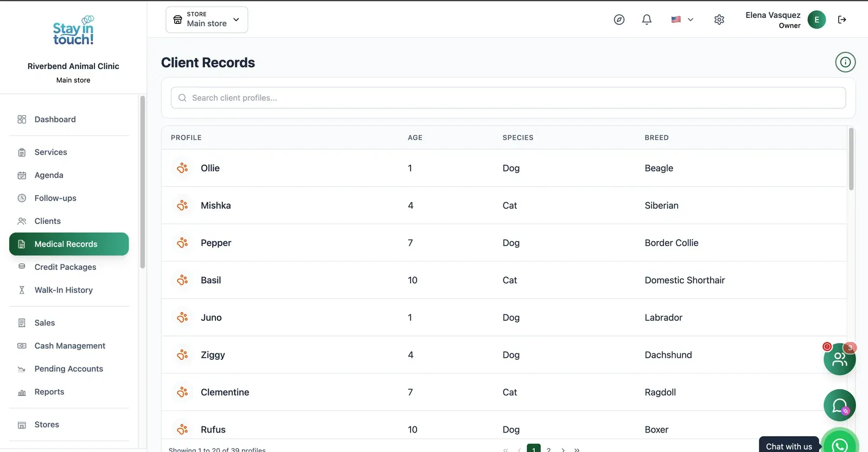Go to next page arrow in pagination
This screenshot has width=868, height=452.
point(563,449)
